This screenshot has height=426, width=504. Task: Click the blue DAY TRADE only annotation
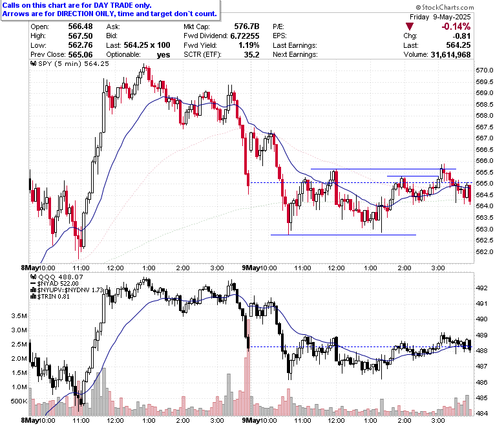pos(110,10)
